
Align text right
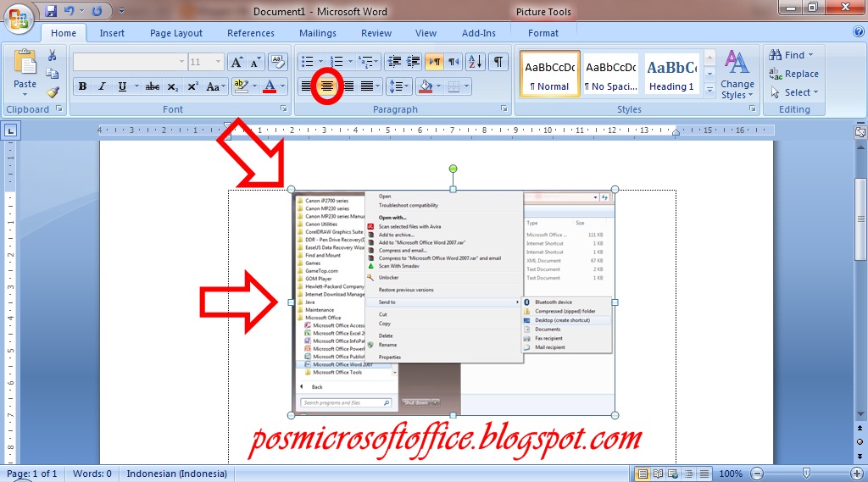click(x=348, y=86)
